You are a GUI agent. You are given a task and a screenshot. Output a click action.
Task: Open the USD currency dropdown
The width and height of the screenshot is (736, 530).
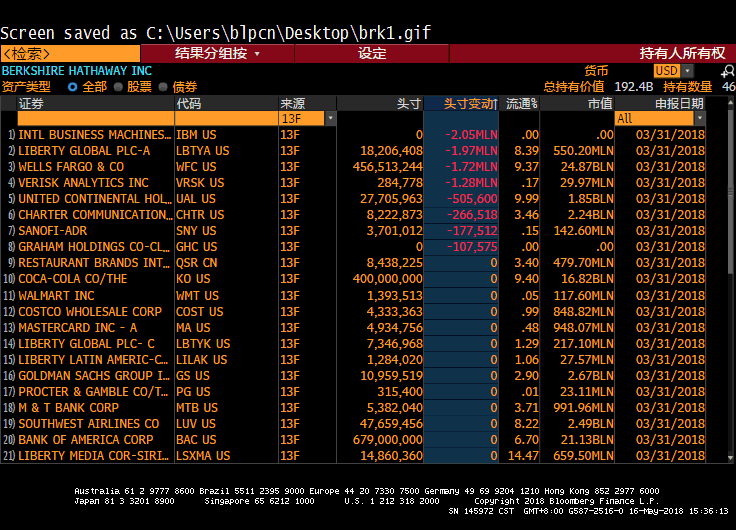coord(688,71)
